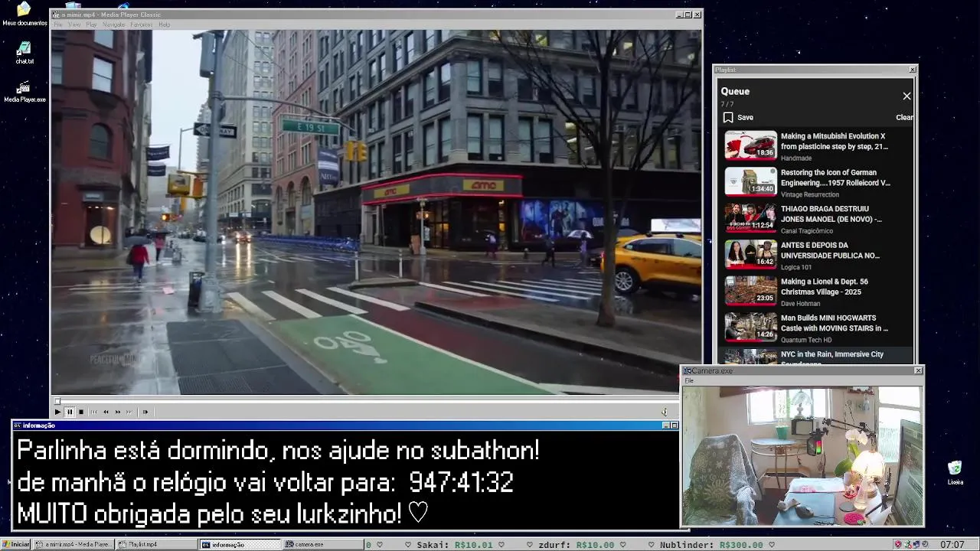Screen dimensions: 980x551
Task: Select the Thiago Braga Destruiu Jones Manoel thumbnail
Action: tap(750, 218)
